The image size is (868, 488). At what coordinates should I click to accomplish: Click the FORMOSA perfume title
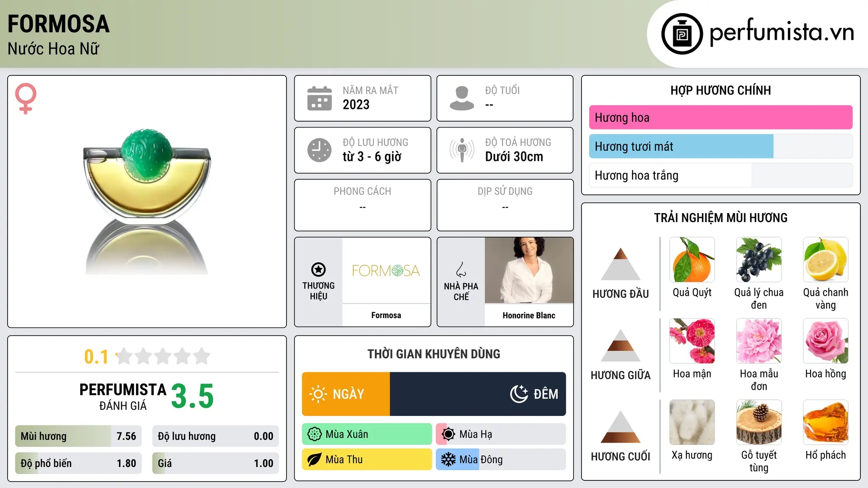pyautogui.click(x=58, y=24)
